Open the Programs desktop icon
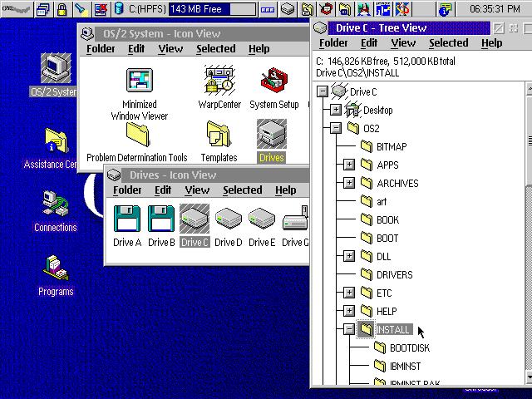 pos(55,268)
